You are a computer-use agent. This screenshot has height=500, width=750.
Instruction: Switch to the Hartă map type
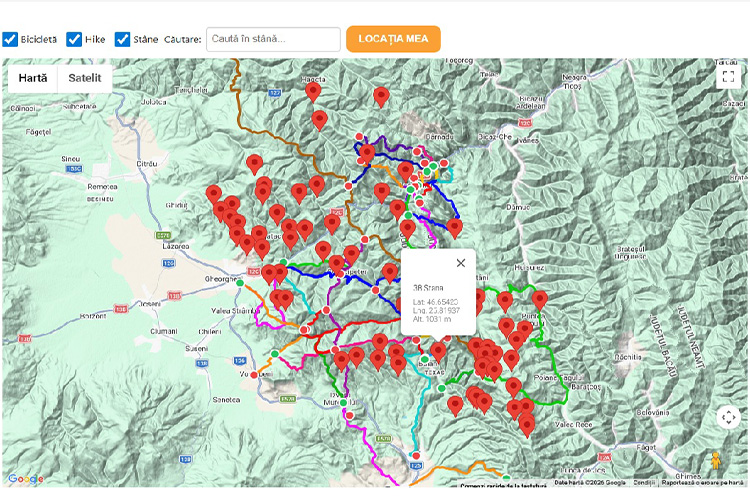pyautogui.click(x=32, y=78)
